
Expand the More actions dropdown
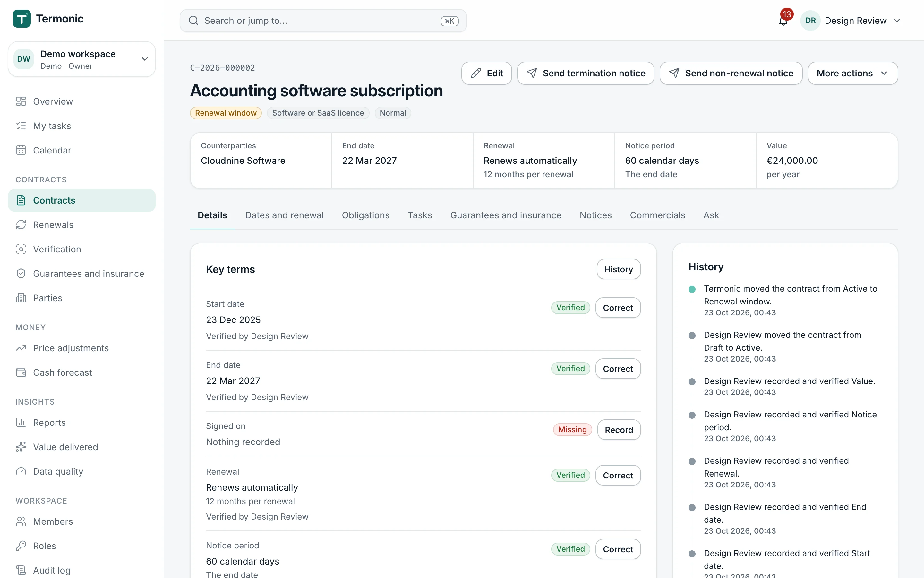(852, 74)
